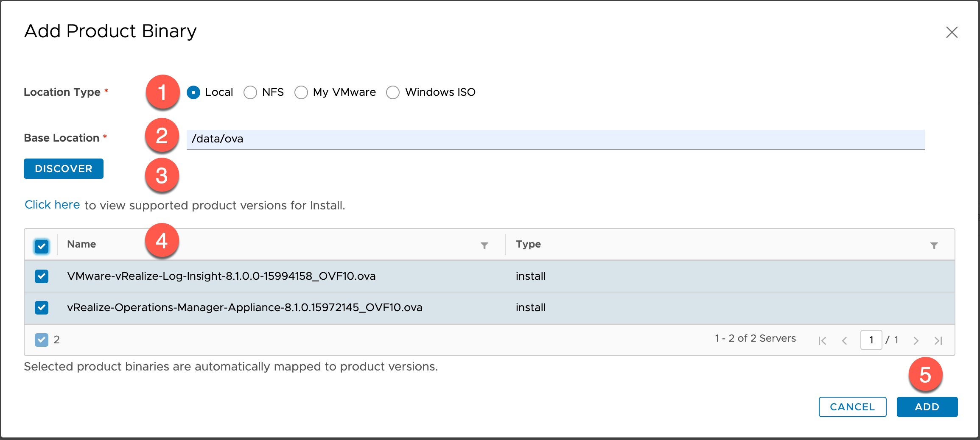
Task: Go to the next page of results
Action: pyautogui.click(x=916, y=340)
